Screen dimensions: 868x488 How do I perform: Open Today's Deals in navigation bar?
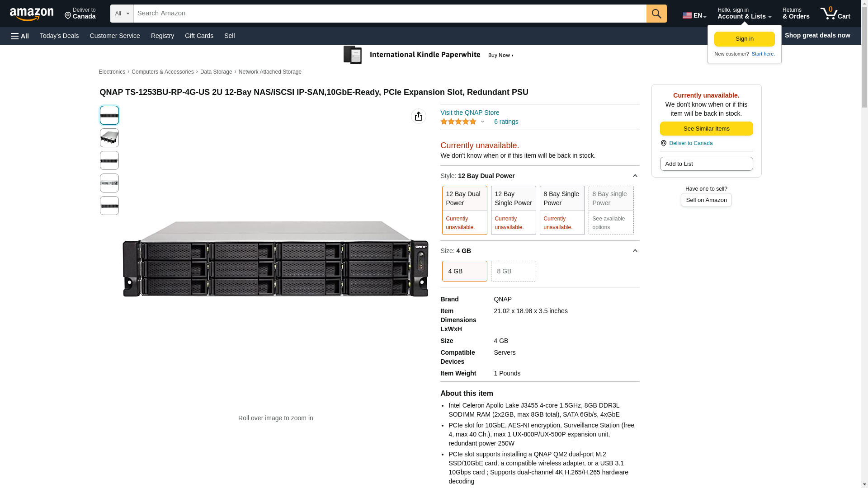59,36
